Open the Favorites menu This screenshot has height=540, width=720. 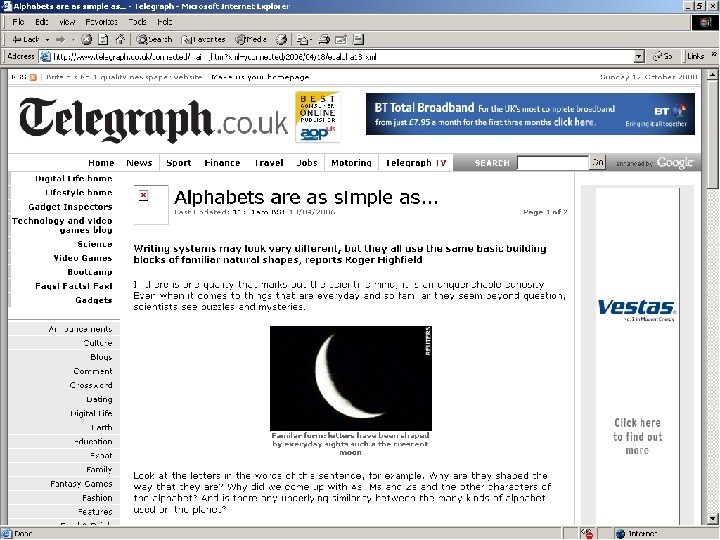pos(101,22)
